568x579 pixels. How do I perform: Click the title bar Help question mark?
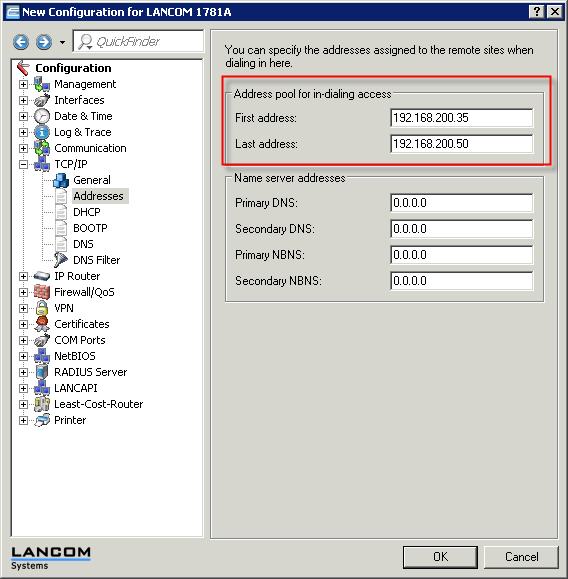537,12
